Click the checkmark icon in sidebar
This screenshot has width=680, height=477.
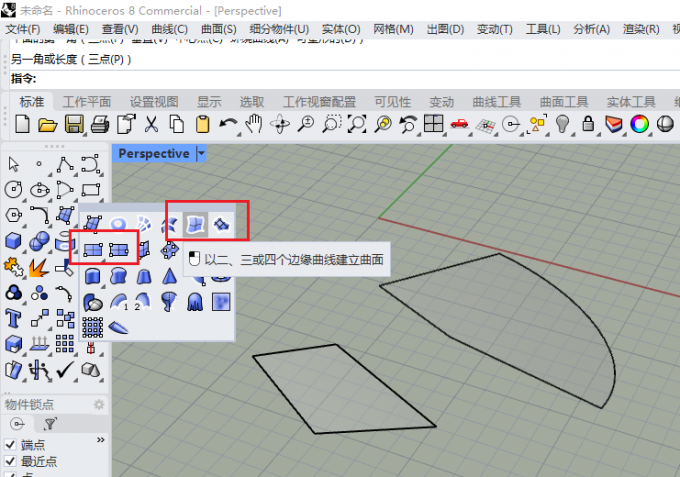[65, 370]
